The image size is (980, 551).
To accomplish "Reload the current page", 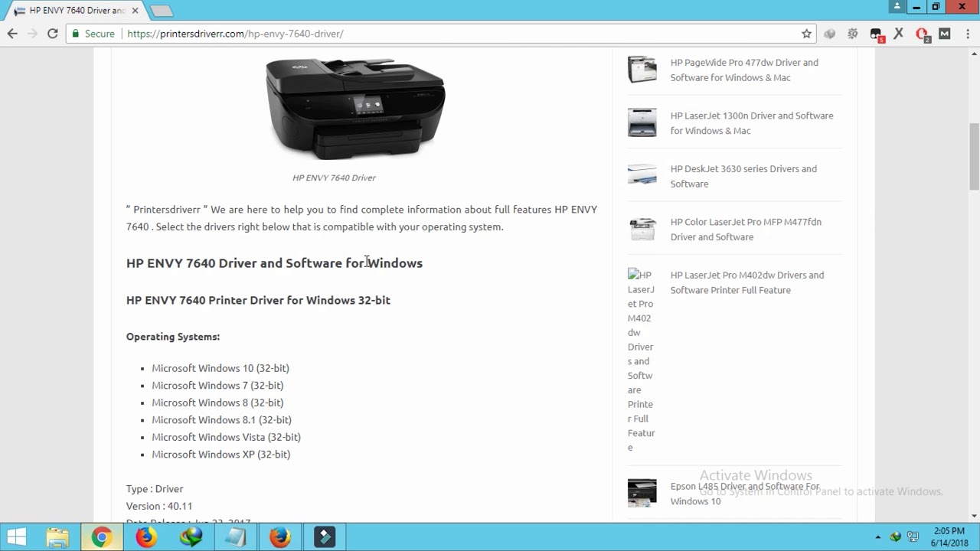I will (52, 34).
